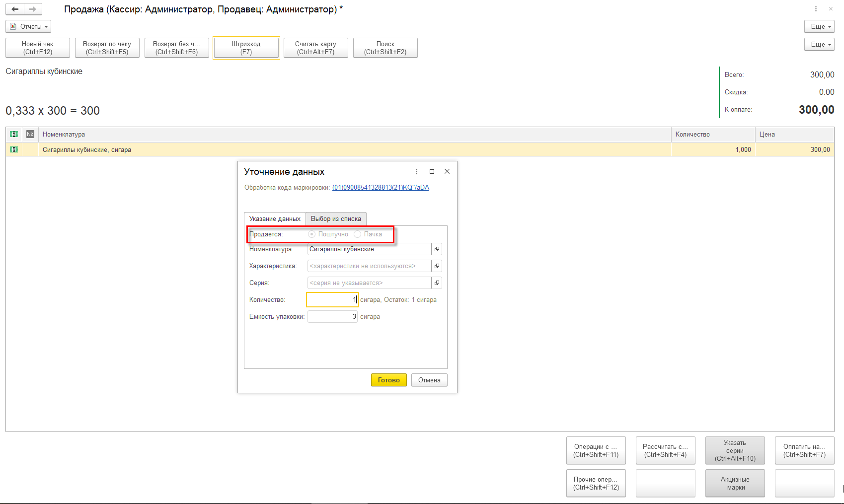Expand the top Еще dropdown
The image size is (844, 504).
tap(819, 27)
